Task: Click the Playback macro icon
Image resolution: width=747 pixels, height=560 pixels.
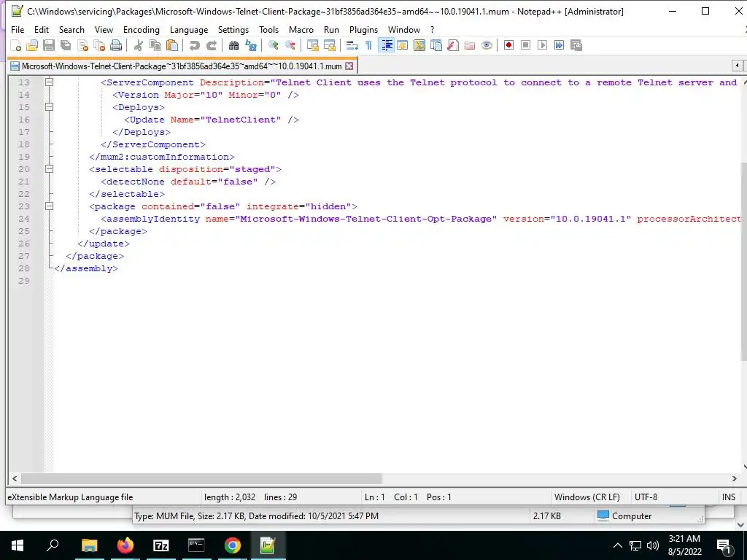Action: tap(542, 45)
